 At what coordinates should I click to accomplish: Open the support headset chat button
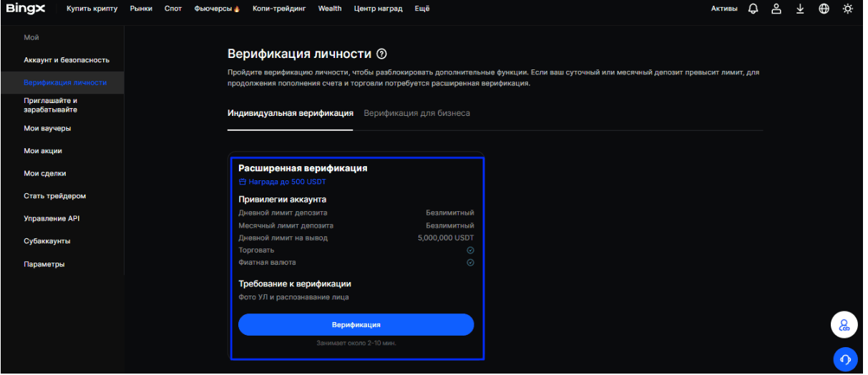(x=845, y=359)
